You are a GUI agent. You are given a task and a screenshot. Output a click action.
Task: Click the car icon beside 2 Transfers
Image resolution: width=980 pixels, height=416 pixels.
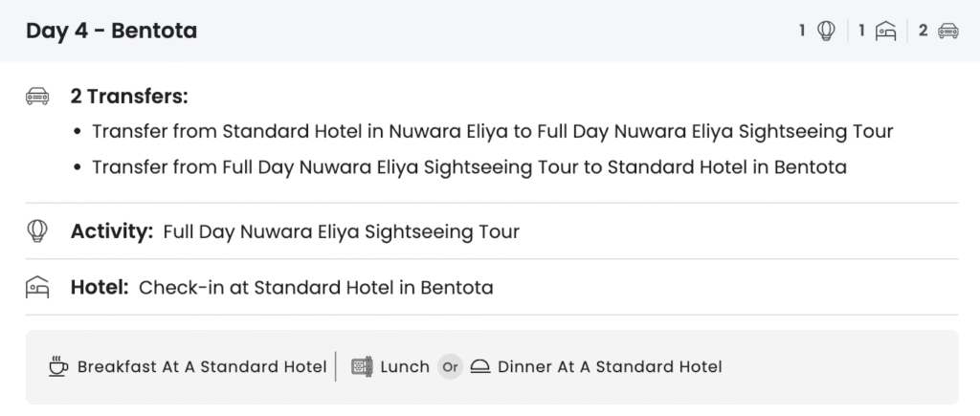(37, 97)
